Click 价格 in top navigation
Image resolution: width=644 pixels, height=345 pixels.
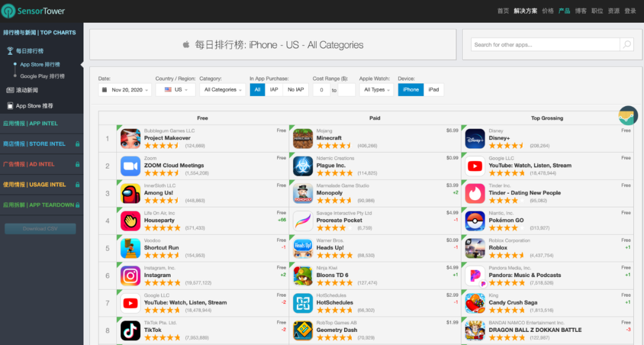(x=547, y=11)
